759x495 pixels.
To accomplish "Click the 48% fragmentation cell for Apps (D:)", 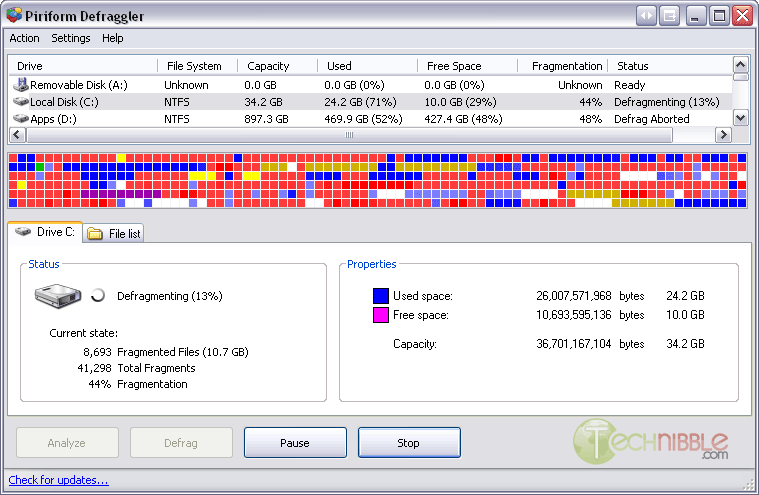I will click(591, 119).
